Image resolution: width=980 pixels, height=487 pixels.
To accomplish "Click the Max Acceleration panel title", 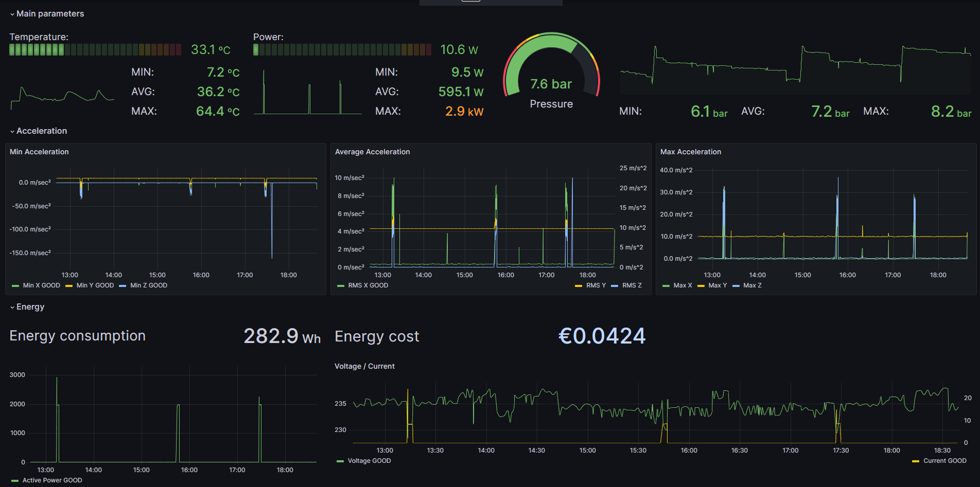I will click(690, 152).
